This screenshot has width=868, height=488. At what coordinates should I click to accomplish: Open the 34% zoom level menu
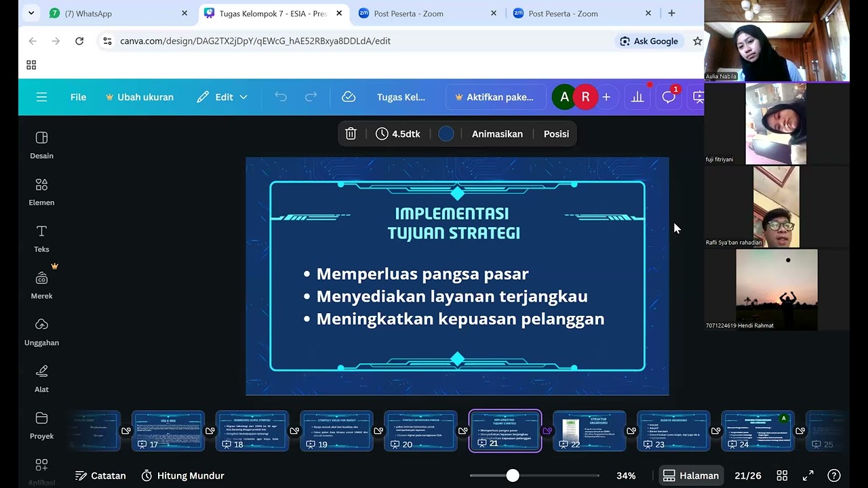(x=626, y=476)
